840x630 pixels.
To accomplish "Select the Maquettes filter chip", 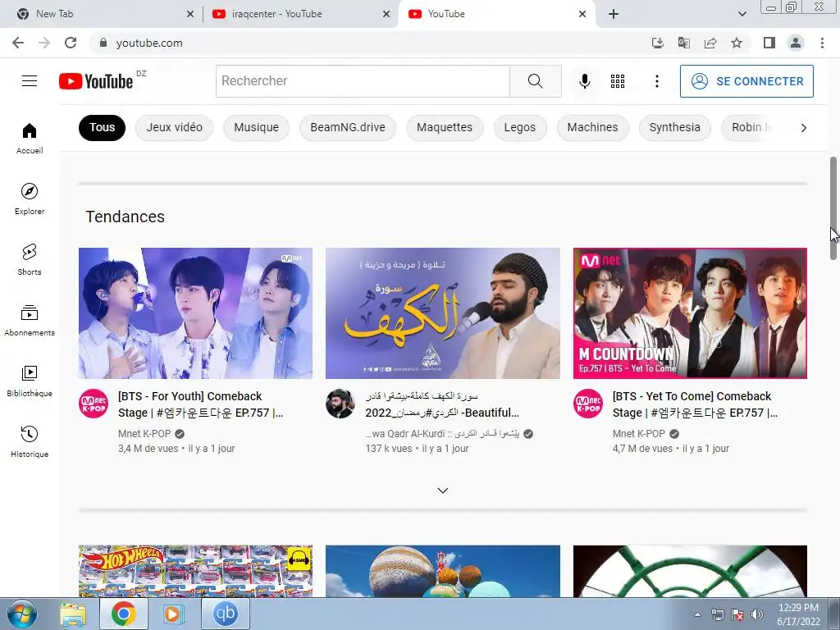I will (x=445, y=127).
